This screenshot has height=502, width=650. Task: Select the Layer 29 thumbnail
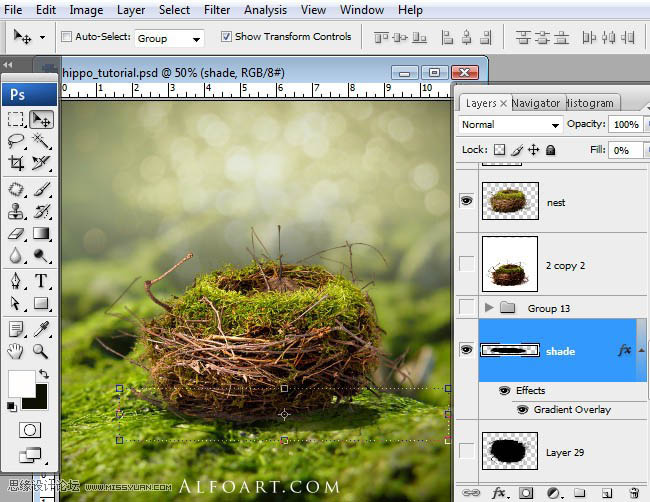click(510, 453)
